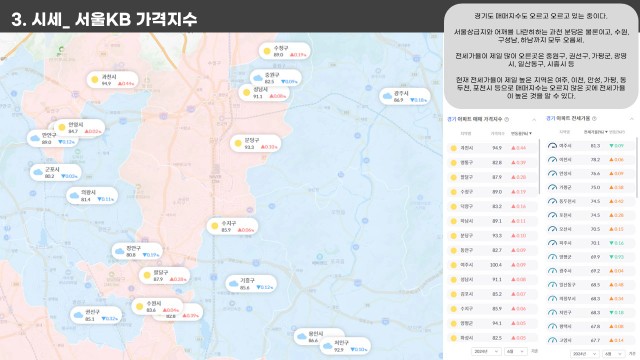This screenshot has height=360, width=640.
Task: Click the cloud icon on the 86.9 map marker
Action: 387,96
